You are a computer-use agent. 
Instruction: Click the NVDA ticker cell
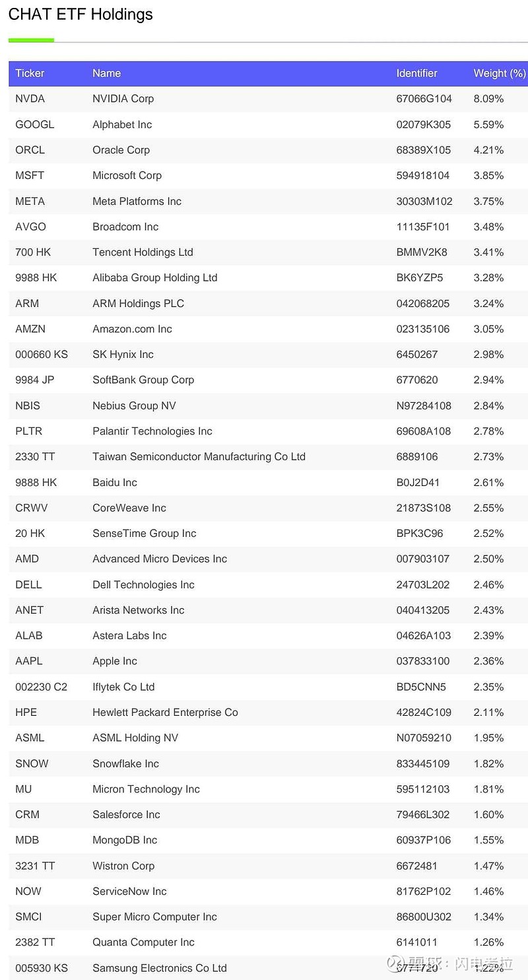30,99
